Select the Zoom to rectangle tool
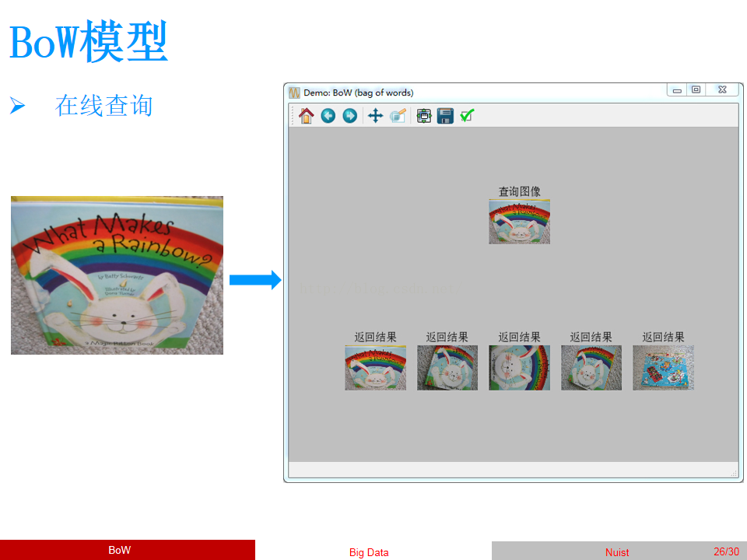Viewport: 747px width, 560px height. click(398, 116)
